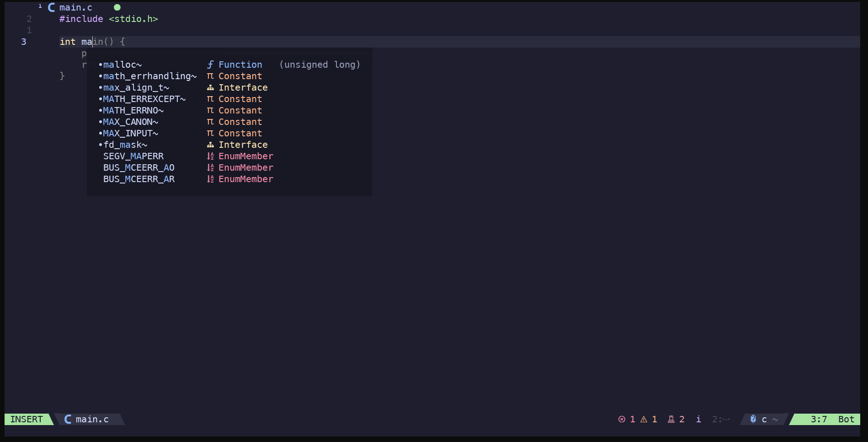Click the C file icon in top tab
This screenshot has height=442, width=868.
tap(52, 7)
